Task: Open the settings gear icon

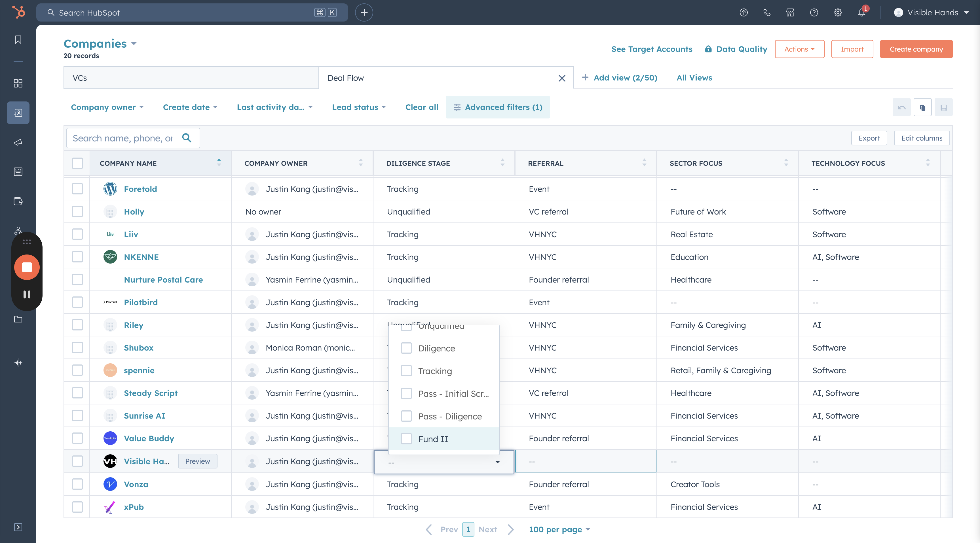Action: tap(838, 12)
